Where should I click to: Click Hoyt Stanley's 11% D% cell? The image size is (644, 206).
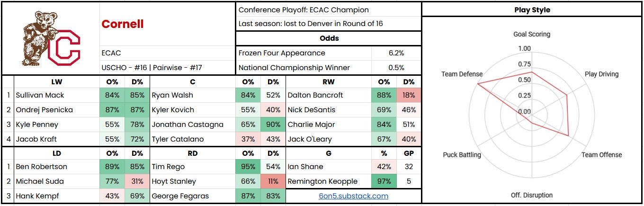click(x=273, y=181)
